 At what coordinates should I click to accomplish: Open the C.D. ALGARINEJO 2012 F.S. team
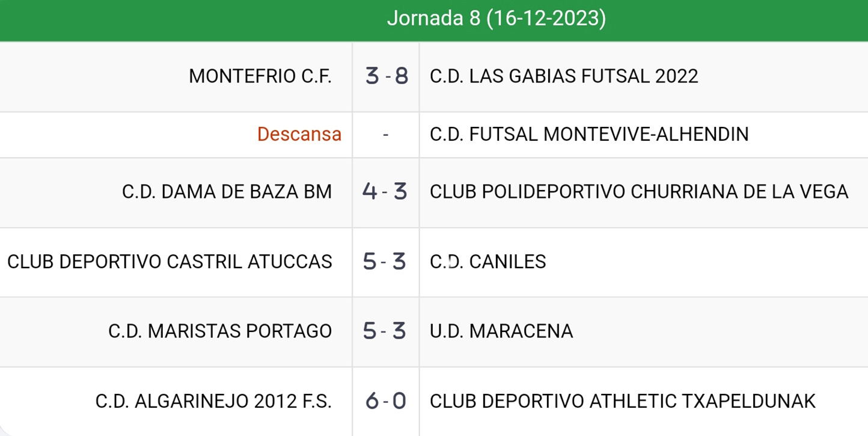pos(213,401)
